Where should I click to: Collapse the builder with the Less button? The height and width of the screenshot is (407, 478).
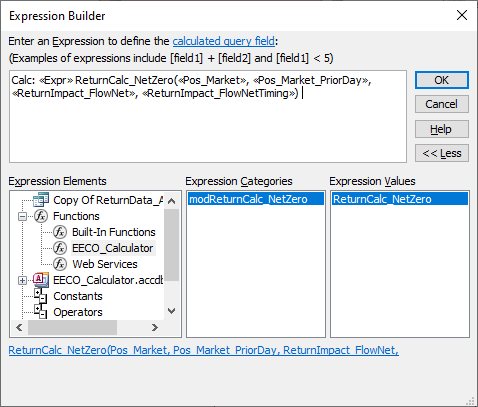(x=442, y=153)
